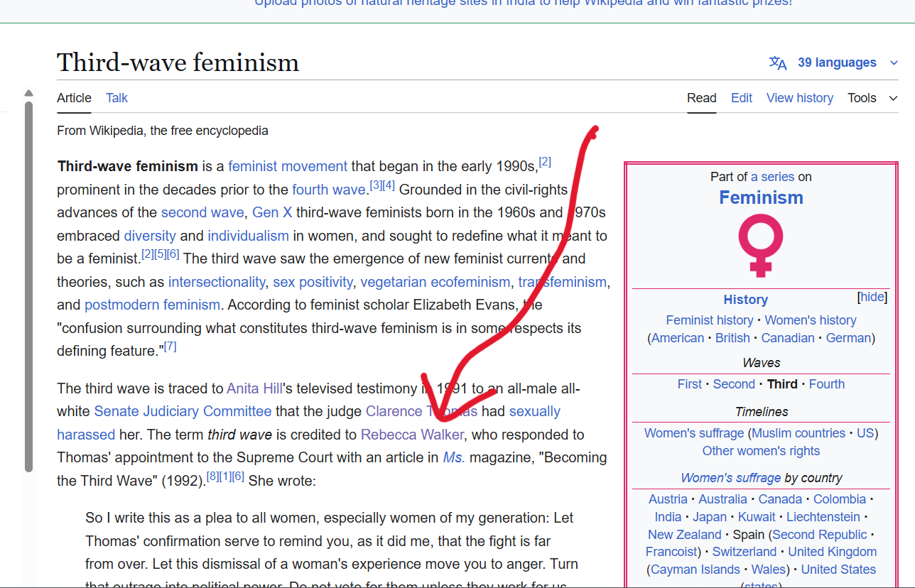This screenshot has width=915, height=588.
Task: Open the Edit tab
Action: tap(742, 98)
